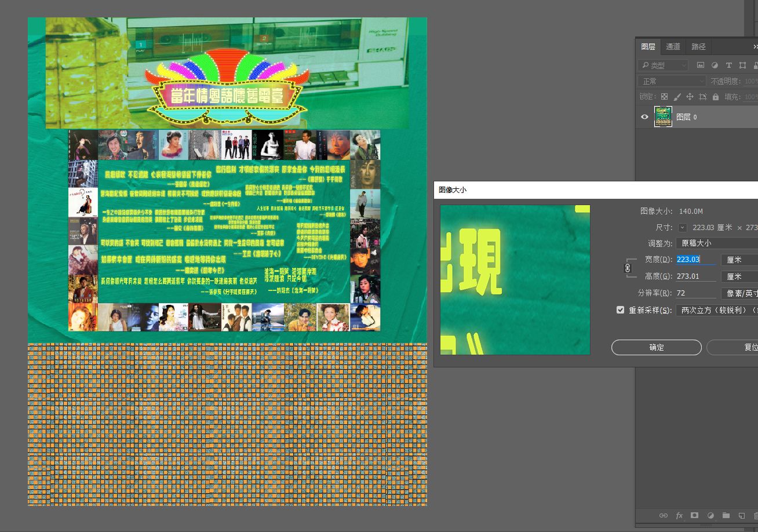
Task: Lock image pixels with brush icon
Action: click(x=677, y=97)
